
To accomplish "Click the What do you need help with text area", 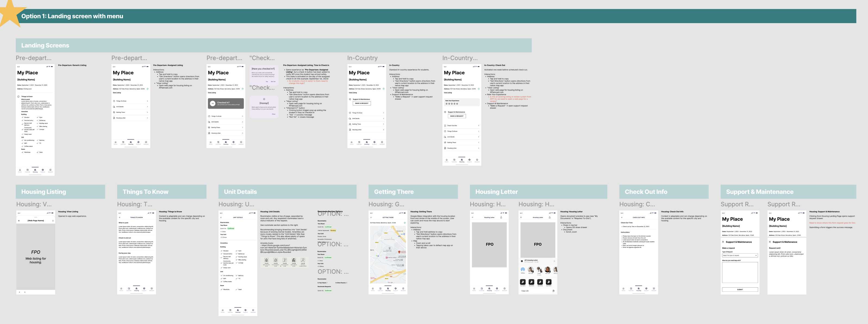I will [740, 272].
